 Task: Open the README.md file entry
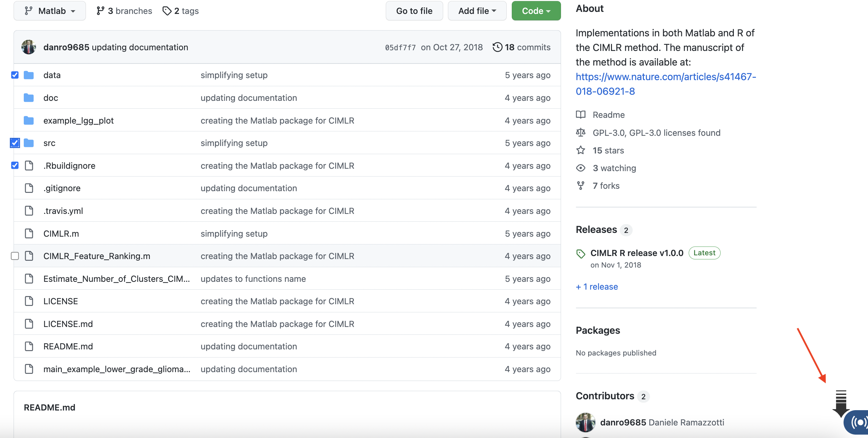tap(68, 346)
